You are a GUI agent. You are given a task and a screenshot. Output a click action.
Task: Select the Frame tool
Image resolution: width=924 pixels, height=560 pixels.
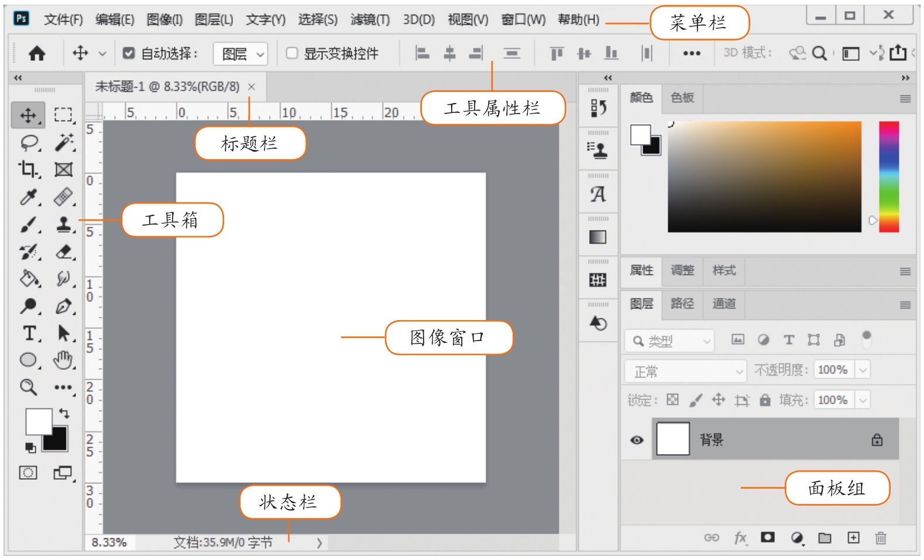[x=63, y=170]
